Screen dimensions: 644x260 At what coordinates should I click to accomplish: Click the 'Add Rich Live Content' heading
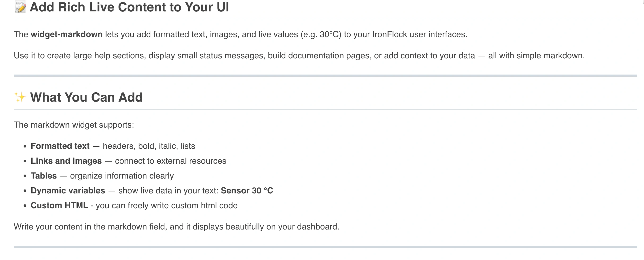click(x=129, y=7)
